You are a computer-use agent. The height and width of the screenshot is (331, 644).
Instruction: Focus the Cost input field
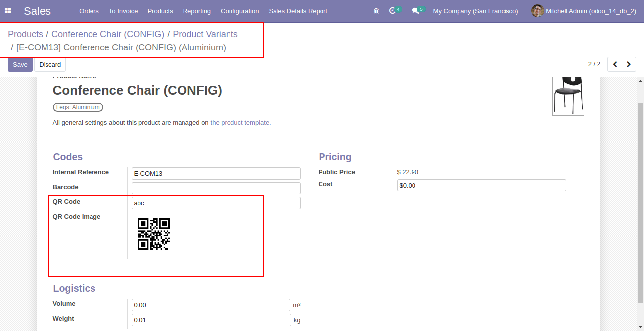click(x=482, y=185)
